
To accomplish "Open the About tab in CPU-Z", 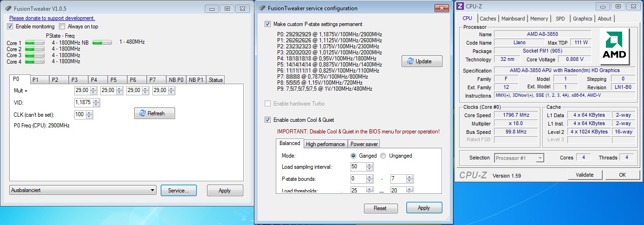I will click(605, 19).
